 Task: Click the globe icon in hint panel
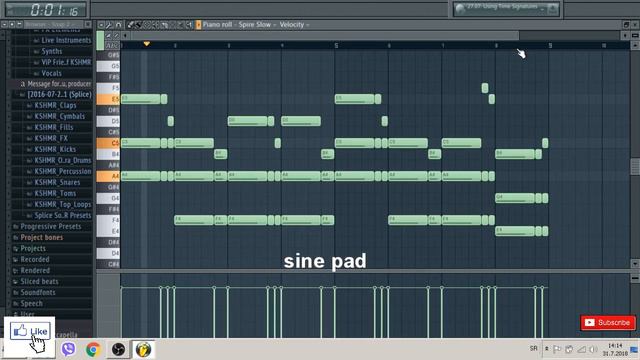point(460,8)
